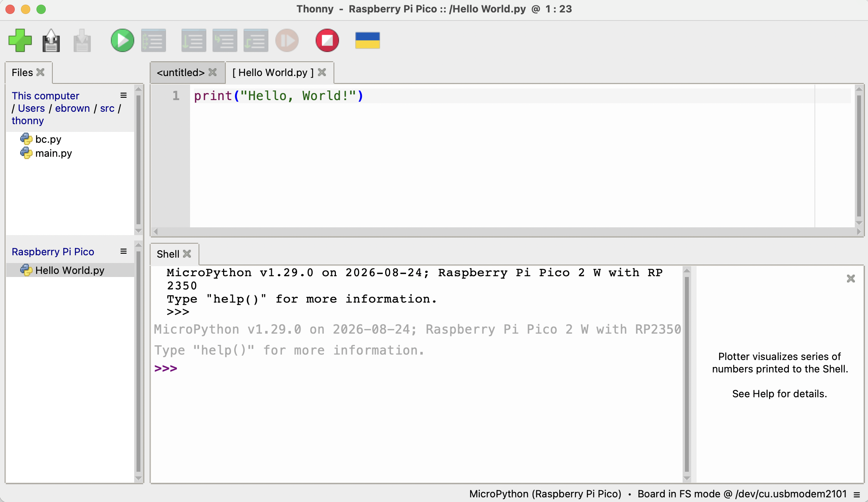Click the This computer link
Image resolution: width=868 pixels, height=502 pixels.
45,96
